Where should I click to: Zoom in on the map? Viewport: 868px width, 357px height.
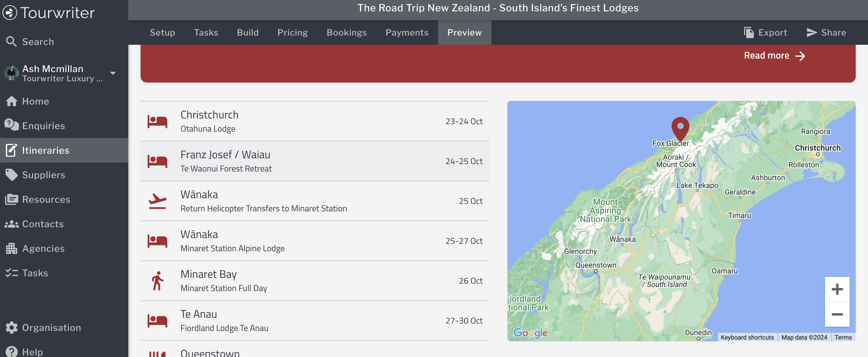[837, 289]
